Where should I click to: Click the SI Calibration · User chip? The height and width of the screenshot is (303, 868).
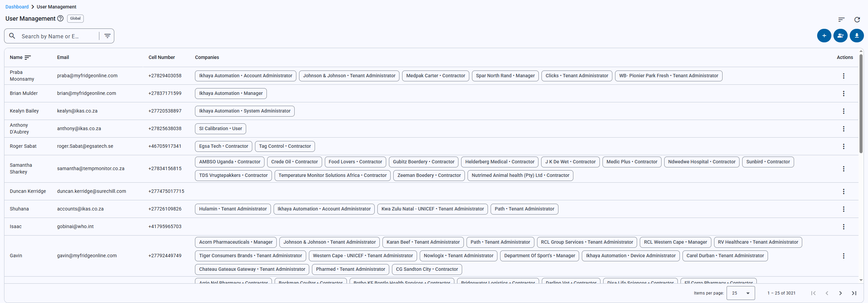(x=220, y=129)
